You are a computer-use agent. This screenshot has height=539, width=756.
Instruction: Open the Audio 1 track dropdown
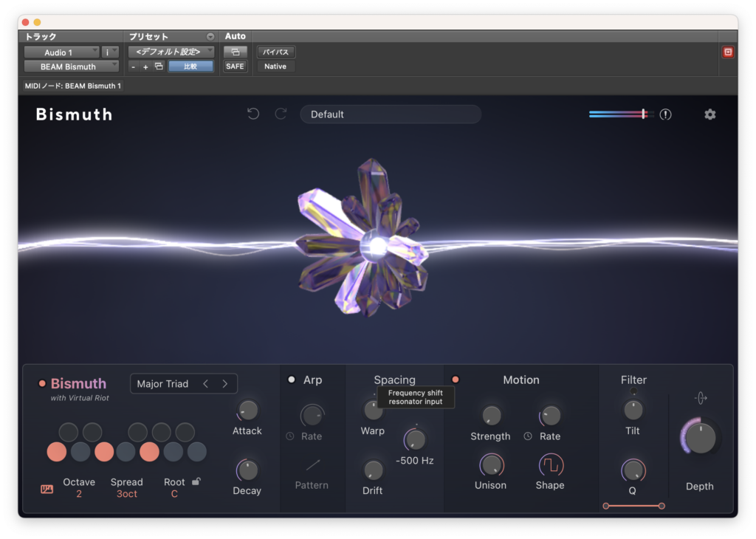tap(62, 52)
